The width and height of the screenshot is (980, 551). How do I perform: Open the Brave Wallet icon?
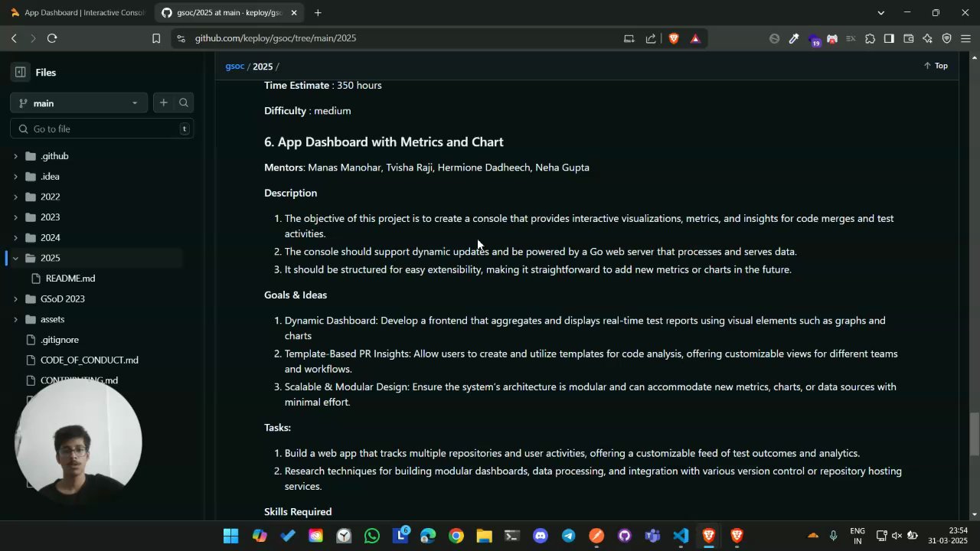click(909, 38)
